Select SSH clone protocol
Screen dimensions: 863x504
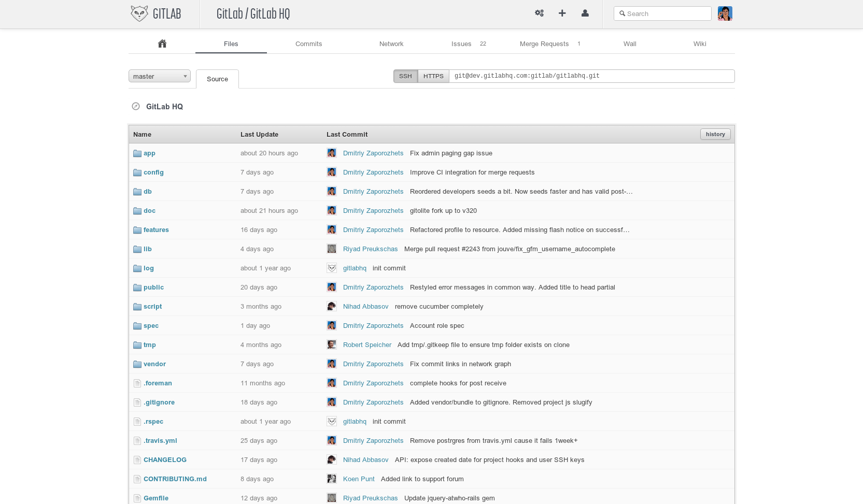click(x=405, y=76)
